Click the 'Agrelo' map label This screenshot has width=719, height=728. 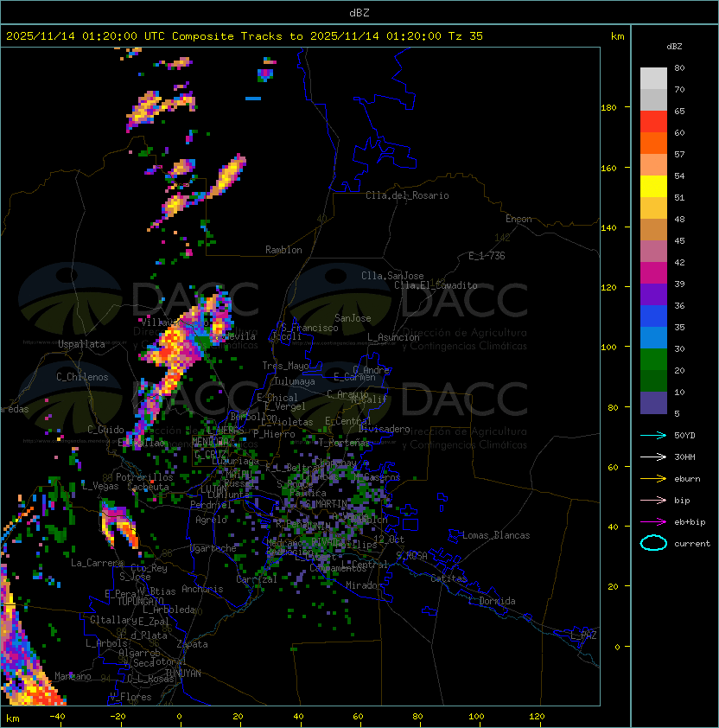click(x=211, y=520)
